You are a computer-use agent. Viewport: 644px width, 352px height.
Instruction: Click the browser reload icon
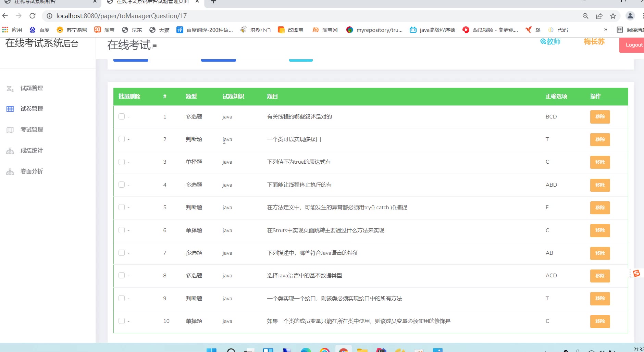click(x=33, y=16)
